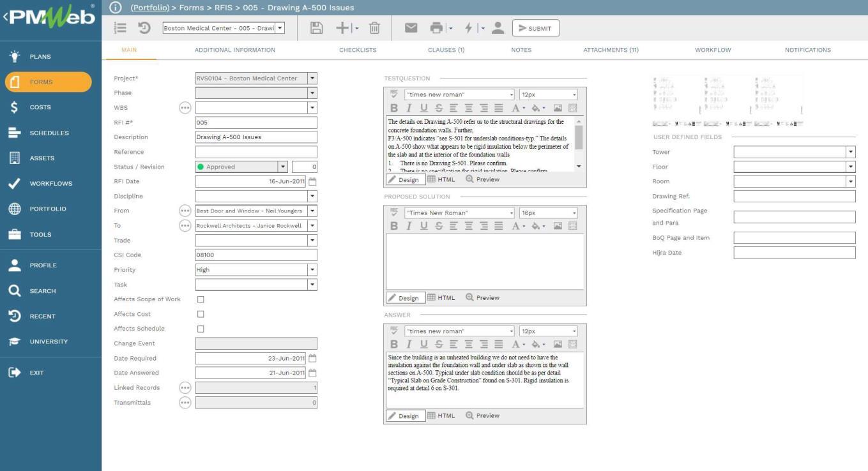Viewport: 868px width, 471px height.
Task: Click the save disk icon in toolbar
Action: click(316, 28)
